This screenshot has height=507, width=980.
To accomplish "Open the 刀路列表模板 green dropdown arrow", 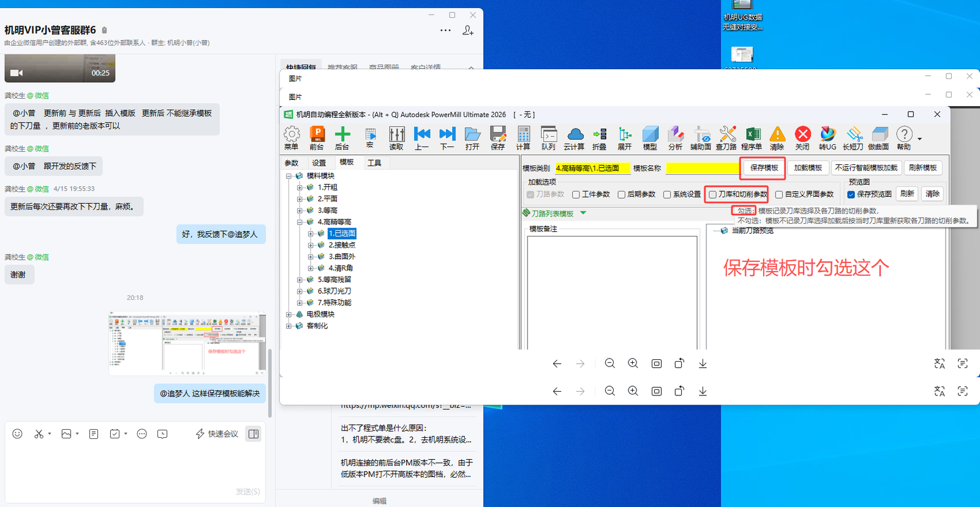I will coord(583,213).
